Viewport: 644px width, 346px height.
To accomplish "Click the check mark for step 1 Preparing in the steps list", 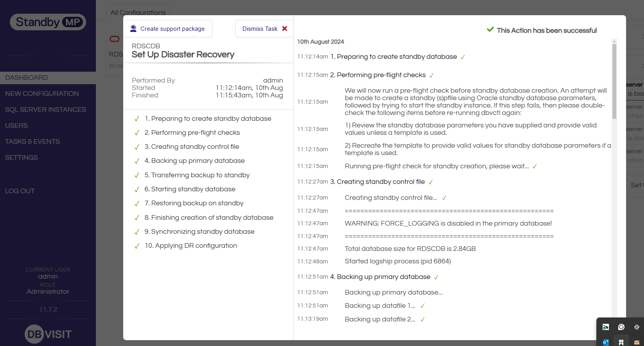I will tap(137, 119).
